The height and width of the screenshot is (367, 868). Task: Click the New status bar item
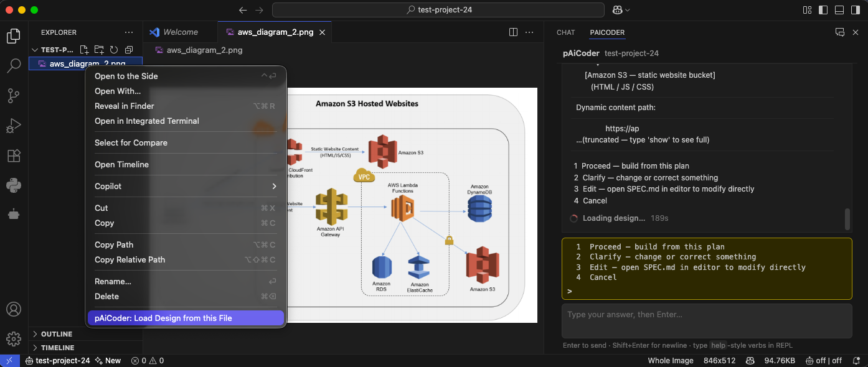pos(108,361)
